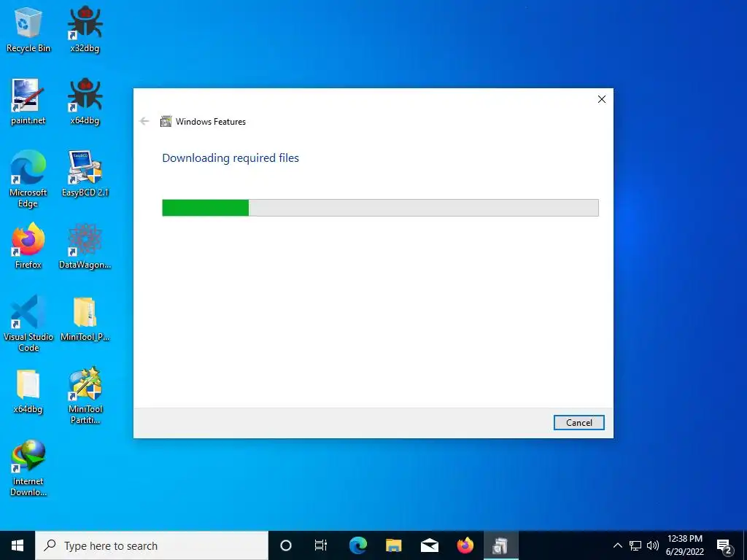
Task: Select the EasyBCD 2.1 desktop shortcut
Action: [x=85, y=174]
